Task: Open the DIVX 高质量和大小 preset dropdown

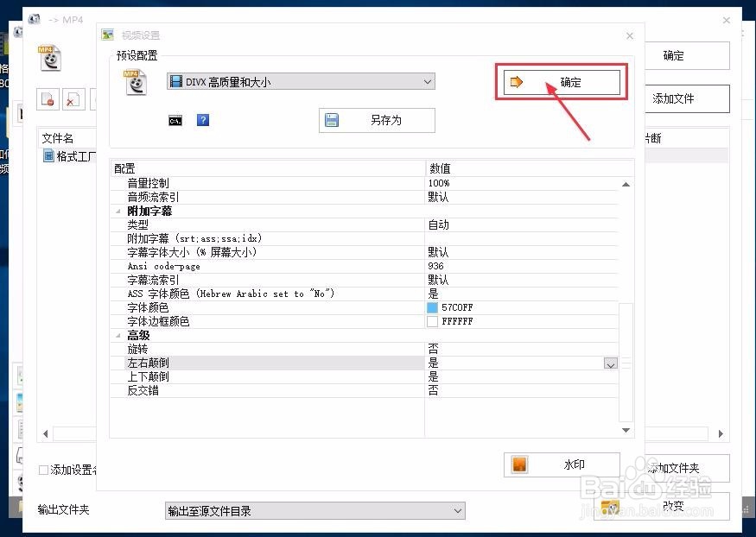Action: (429, 80)
